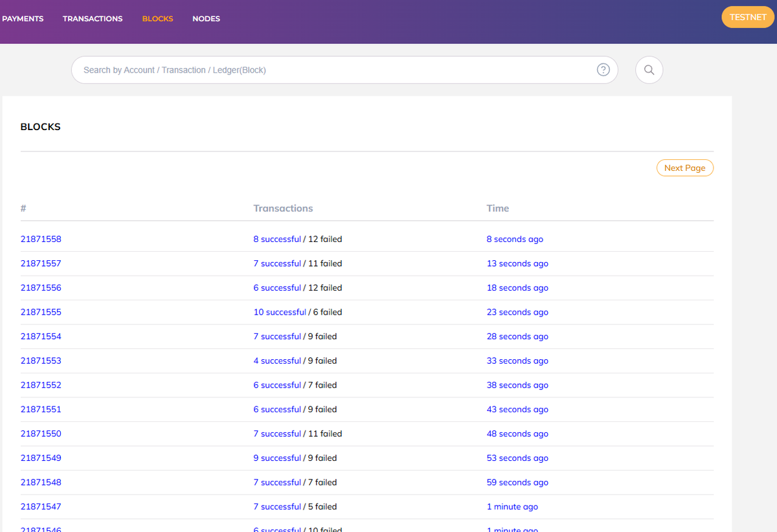Click the '53 seconds ago' time link
777x532 pixels.
(x=517, y=458)
